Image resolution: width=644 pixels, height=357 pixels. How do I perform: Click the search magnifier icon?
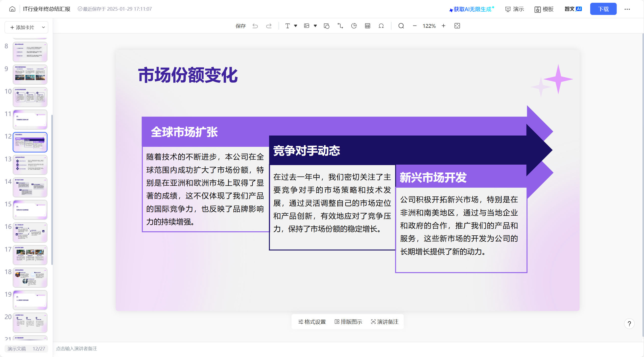pyautogui.click(x=401, y=26)
